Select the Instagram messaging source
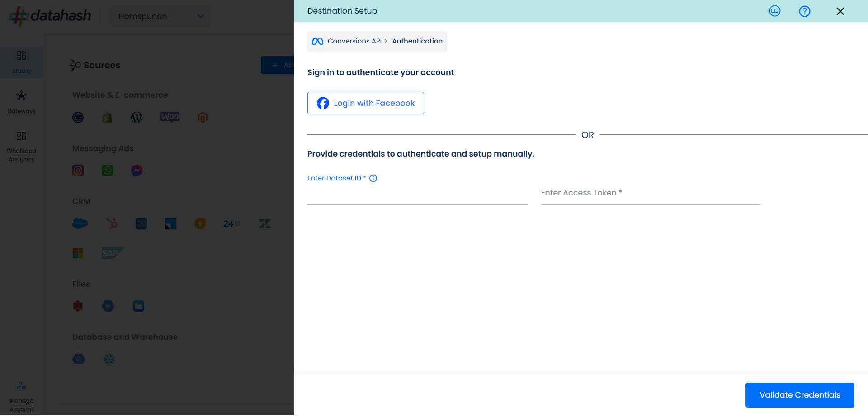 point(78,171)
